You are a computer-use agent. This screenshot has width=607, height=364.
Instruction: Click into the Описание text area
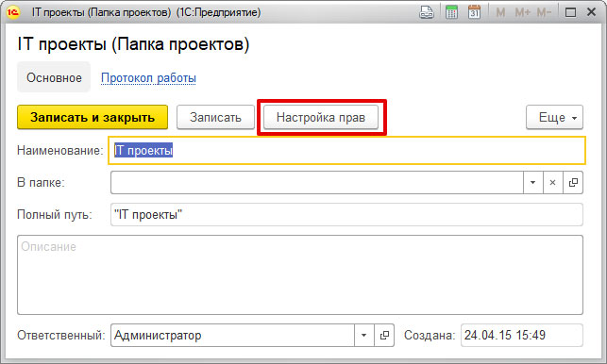click(x=300, y=274)
